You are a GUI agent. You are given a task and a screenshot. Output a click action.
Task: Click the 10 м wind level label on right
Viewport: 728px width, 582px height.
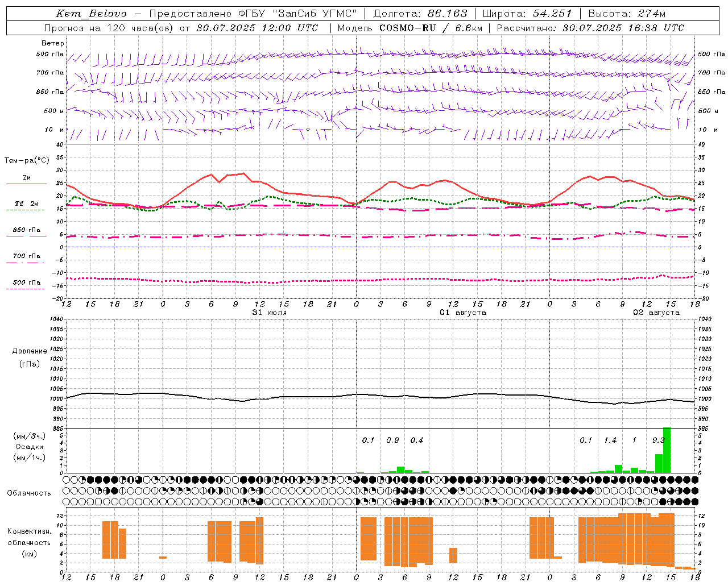(x=708, y=130)
